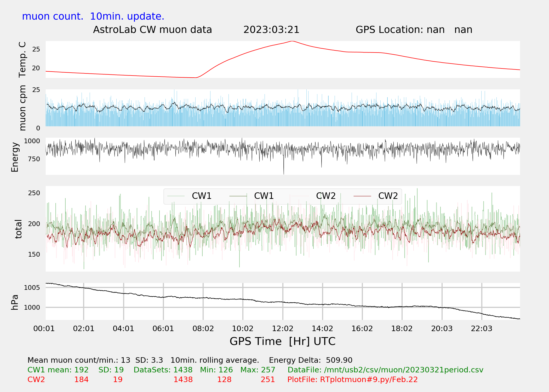Click the 'hPa' pressure axis label
The height and width of the screenshot is (392, 549).
tap(15, 302)
